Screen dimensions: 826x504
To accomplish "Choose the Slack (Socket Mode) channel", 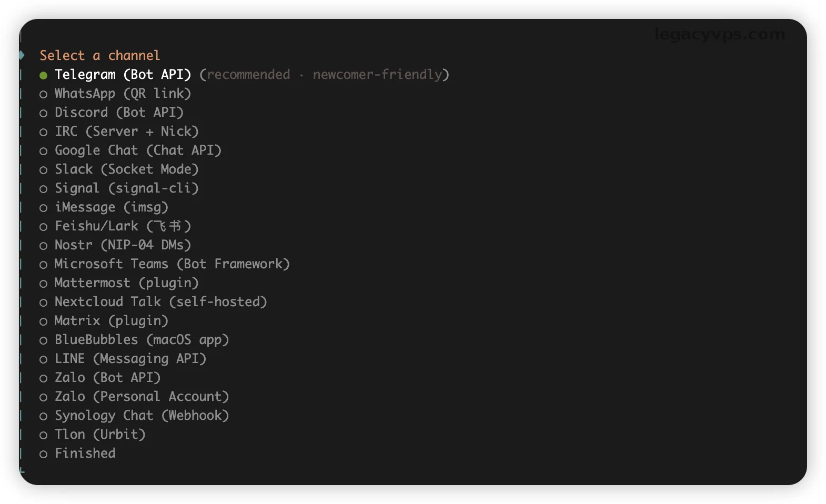I will (x=126, y=169).
